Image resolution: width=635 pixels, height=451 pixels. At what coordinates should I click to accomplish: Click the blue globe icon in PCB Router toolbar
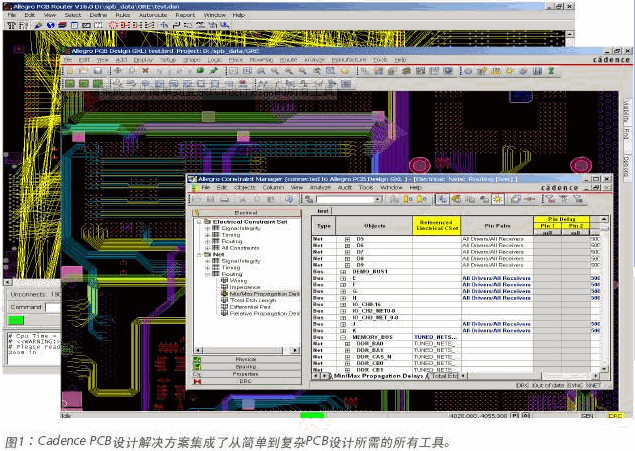51,25
